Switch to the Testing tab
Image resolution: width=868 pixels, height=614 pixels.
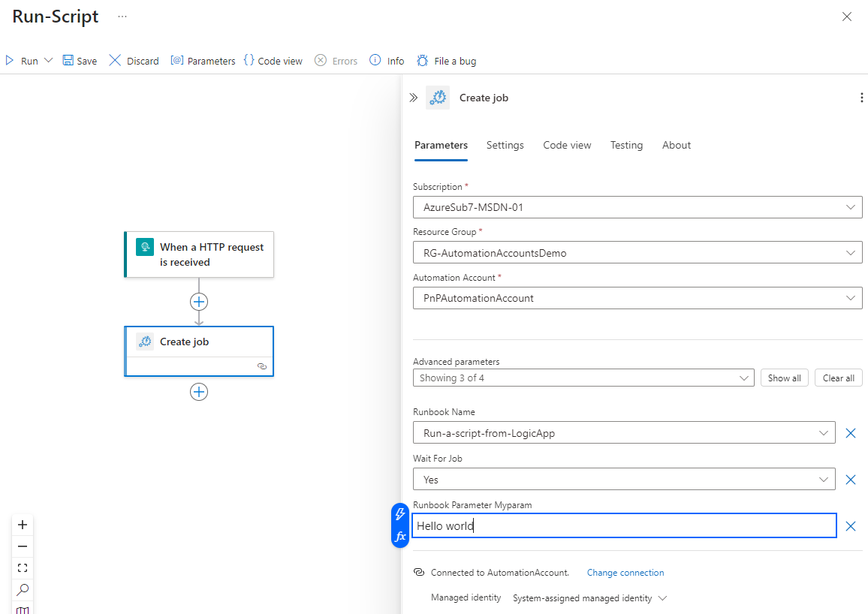pos(626,146)
